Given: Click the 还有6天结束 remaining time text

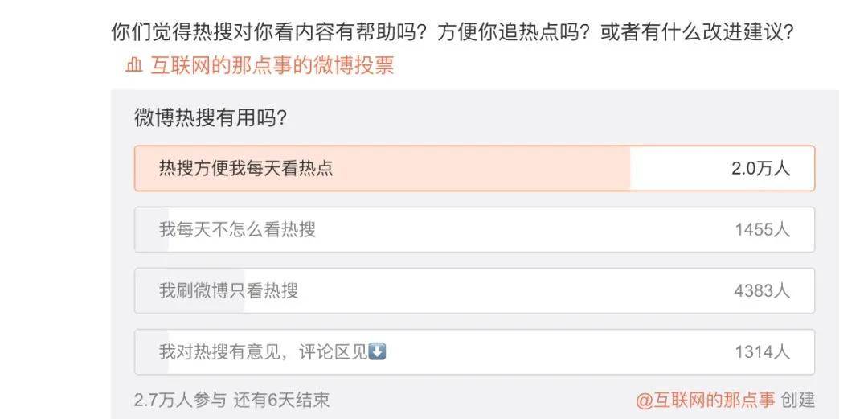Looking at the screenshot, I should pos(281,400).
